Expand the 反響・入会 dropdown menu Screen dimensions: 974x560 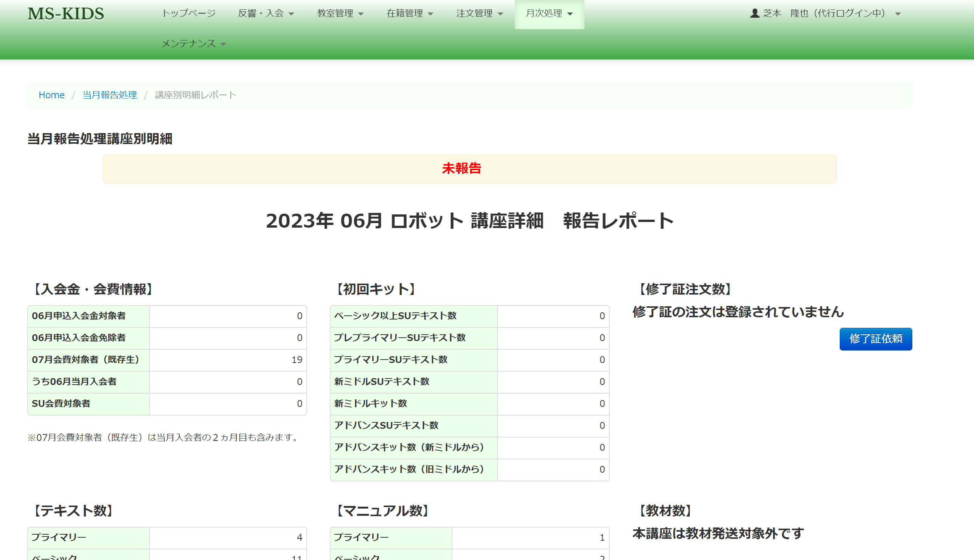[x=266, y=14]
